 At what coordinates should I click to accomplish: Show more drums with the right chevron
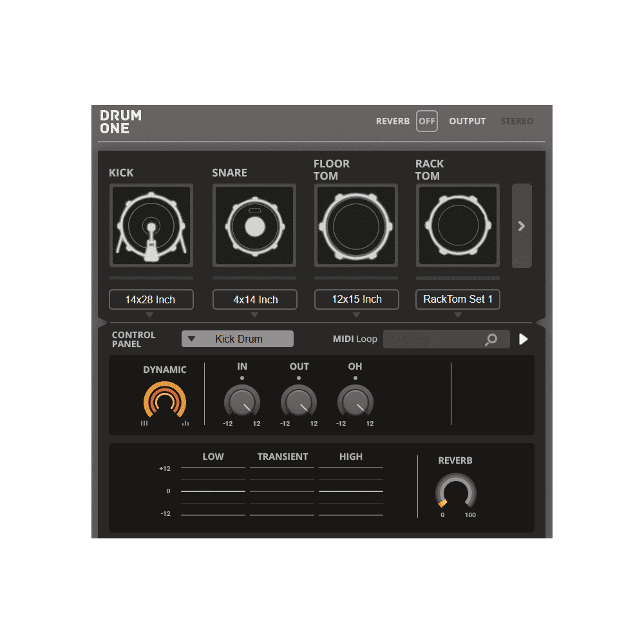(522, 225)
